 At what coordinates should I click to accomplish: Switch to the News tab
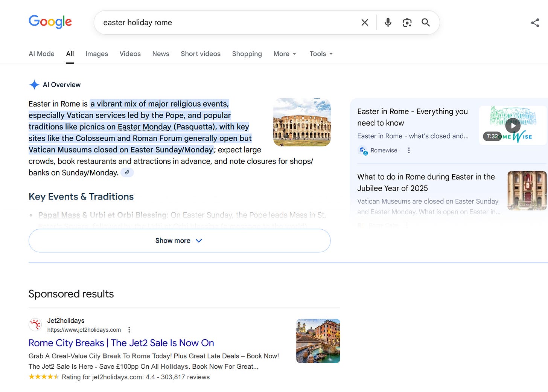(161, 54)
